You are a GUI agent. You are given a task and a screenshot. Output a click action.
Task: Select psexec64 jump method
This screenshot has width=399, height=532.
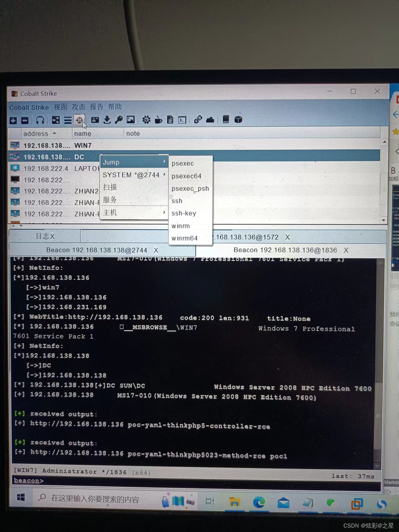tap(190, 176)
